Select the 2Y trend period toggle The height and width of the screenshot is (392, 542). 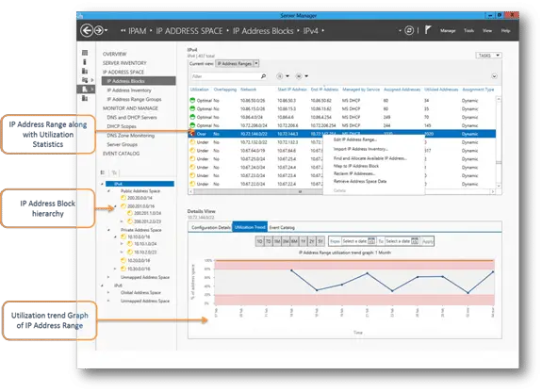click(x=312, y=241)
